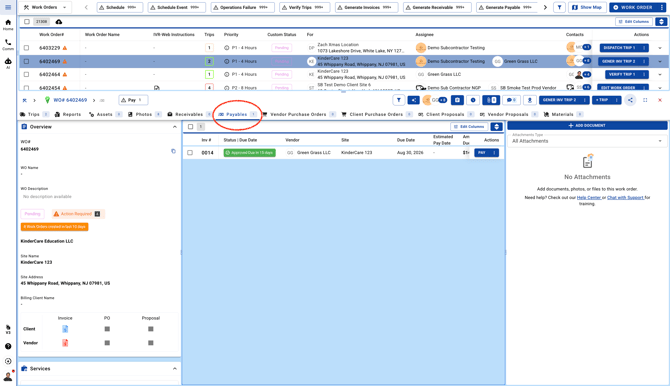Check the box for payable invoice 0014
This screenshot has height=386, width=670.
[190, 153]
